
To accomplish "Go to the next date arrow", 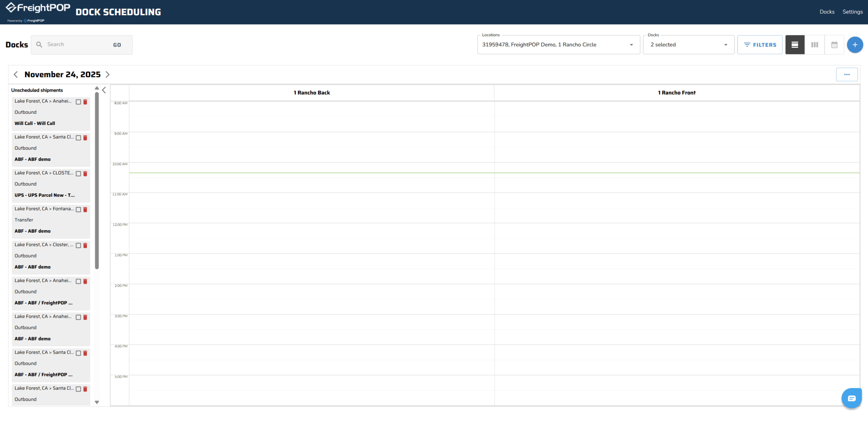I will pyautogui.click(x=107, y=74).
